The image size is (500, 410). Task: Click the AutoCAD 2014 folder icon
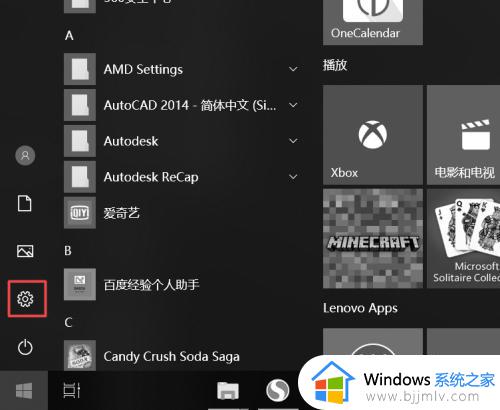tap(80, 105)
